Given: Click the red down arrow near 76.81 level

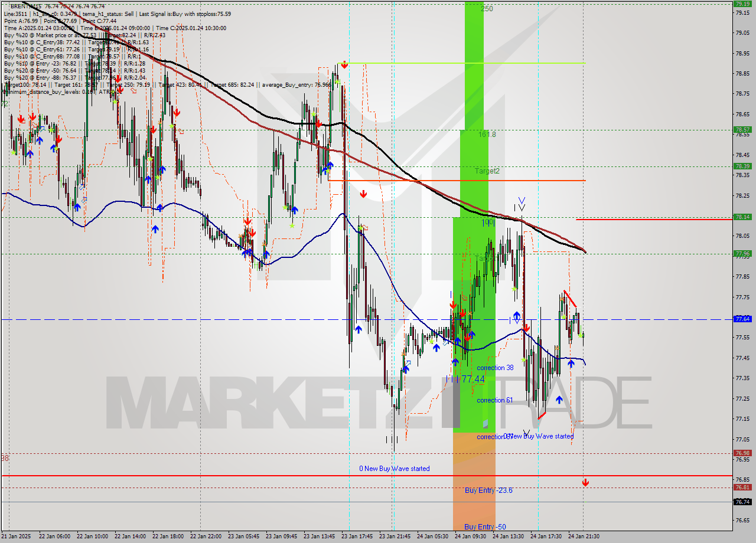Looking at the screenshot, I should coord(585,483).
